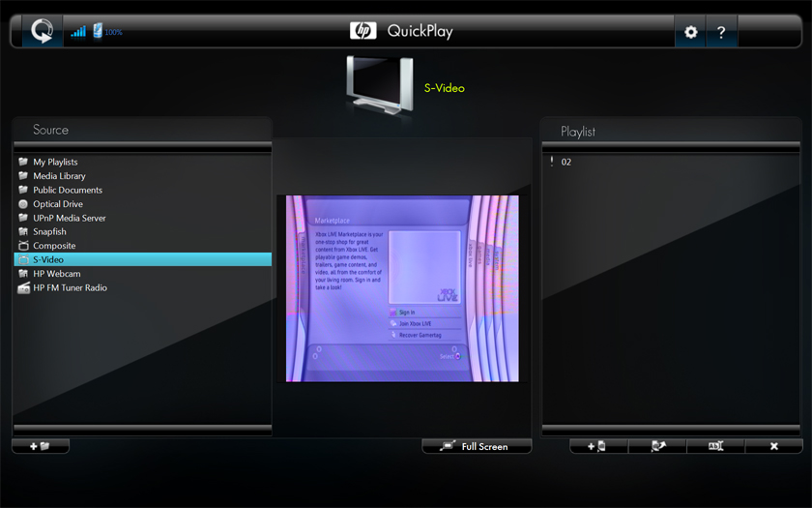Open settings with the gear icon
Viewport: 812px width, 508px height.
click(x=691, y=32)
